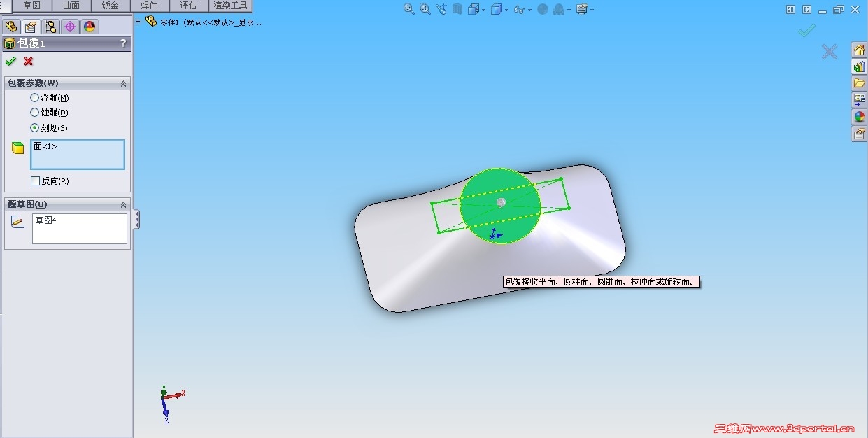This screenshot has height=438, width=868.
Task: Open Appearances color ball in task pane
Action: pos(859,117)
